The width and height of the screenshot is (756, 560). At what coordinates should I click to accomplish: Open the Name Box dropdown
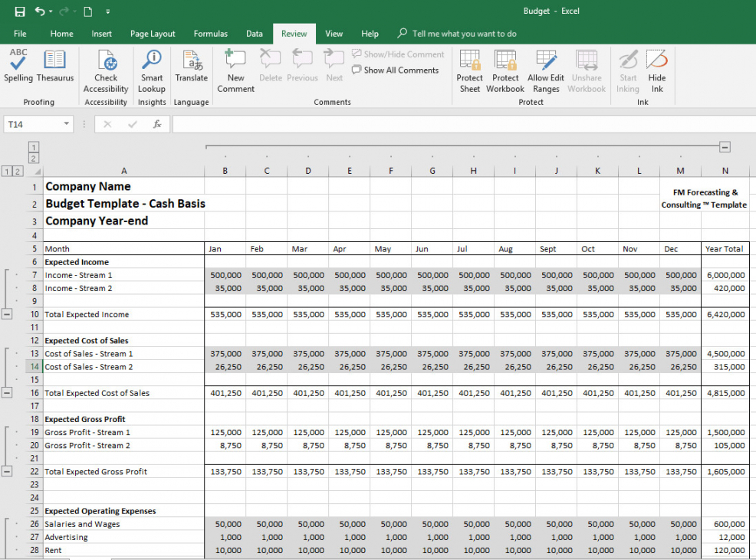(67, 124)
